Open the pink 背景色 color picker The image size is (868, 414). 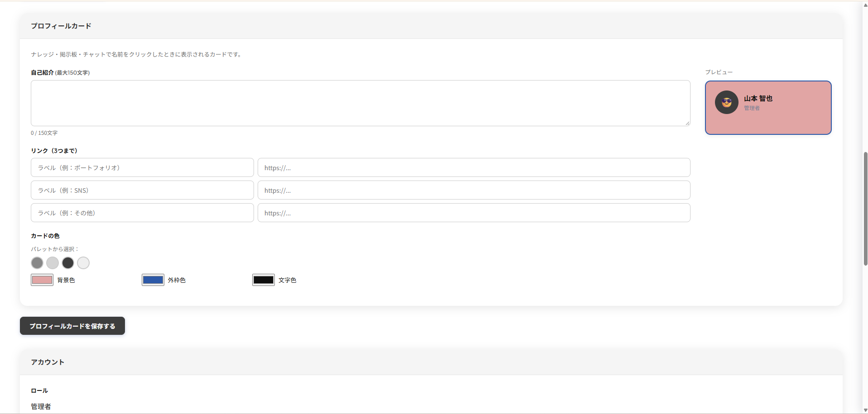coord(42,280)
